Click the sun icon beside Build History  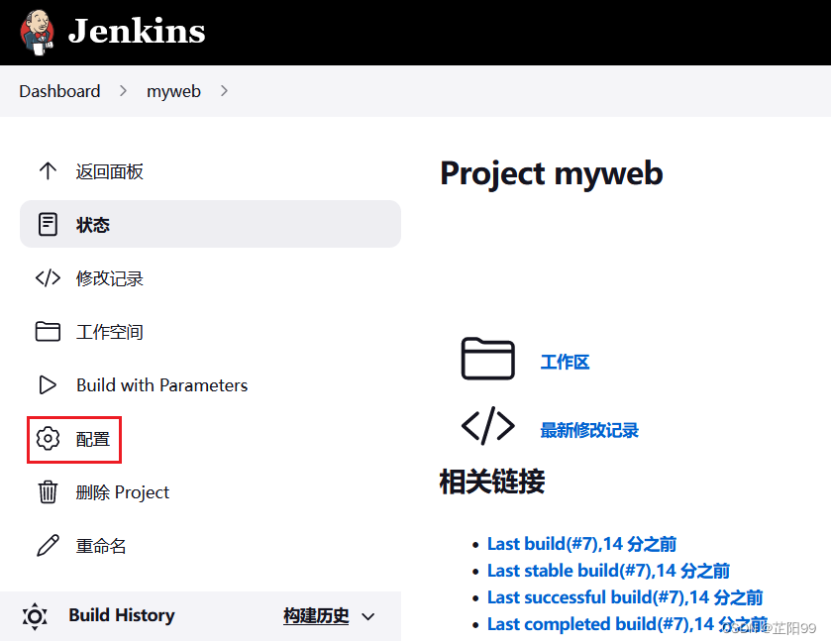[35, 616]
